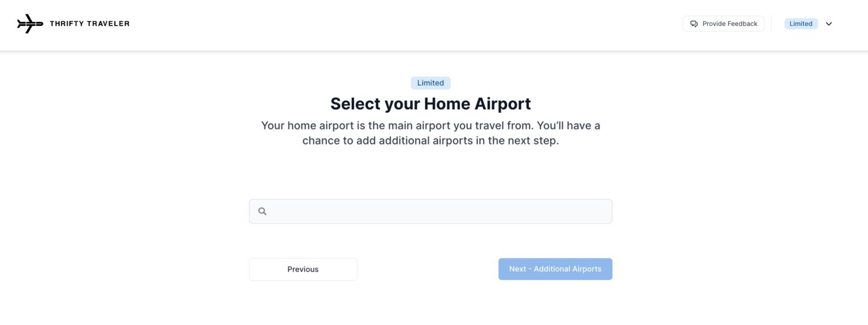Click the word 'Limited' beside the chevron
The image size is (868, 325).
coord(801,24)
